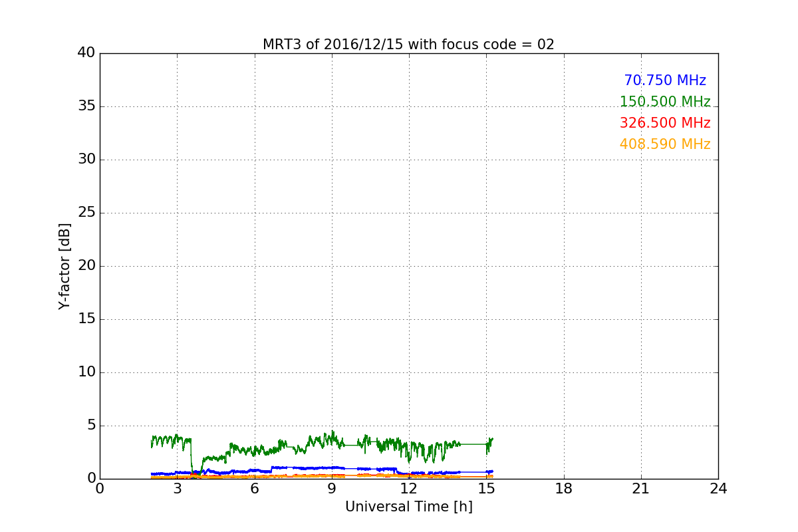The image size is (798, 532).
Task: Click y-axis tick label 5
Action: pos(91,426)
